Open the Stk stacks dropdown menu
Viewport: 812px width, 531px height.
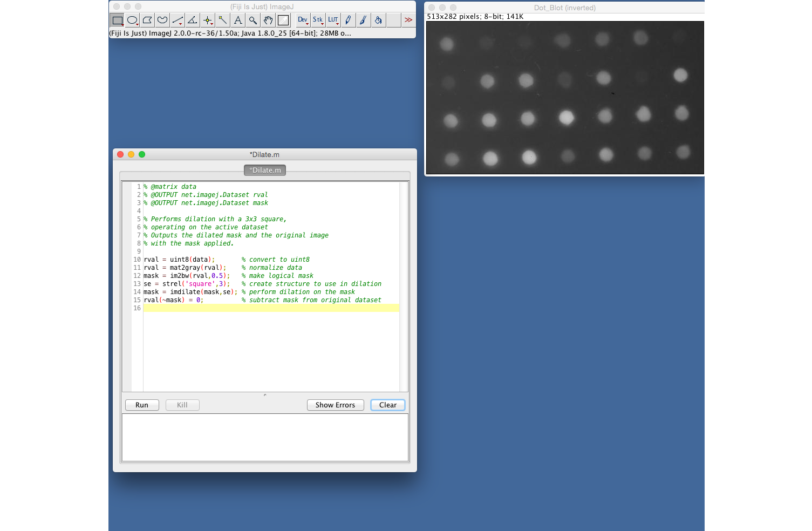pos(318,21)
